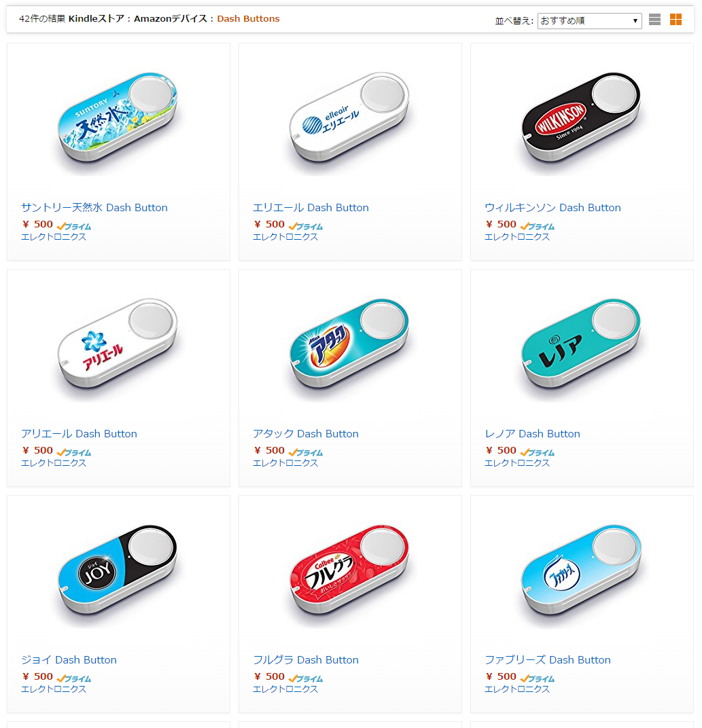Open the ウィルキンソン Dash Button title link
This screenshot has width=702, height=728.
(x=553, y=208)
